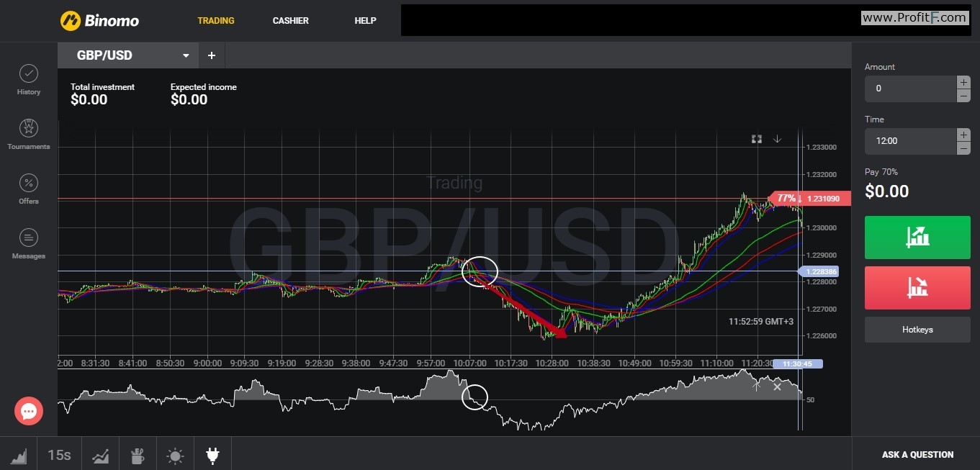This screenshot has height=470, width=980.
Task: Open the TRADING menu
Action: click(216, 21)
